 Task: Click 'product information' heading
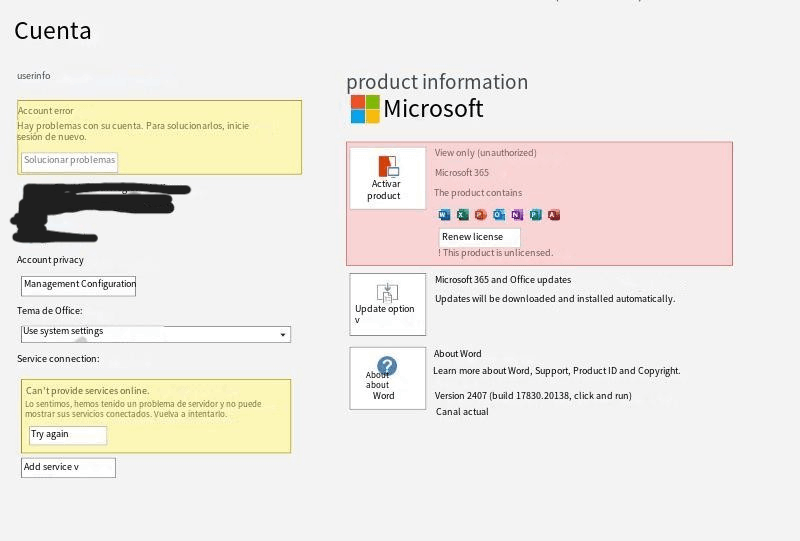coord(437,82)
